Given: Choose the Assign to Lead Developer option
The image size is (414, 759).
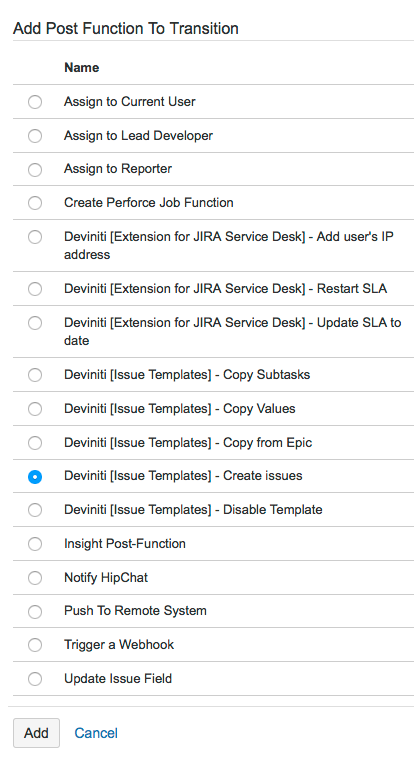Looking at the screenshot, I should (x=35, y=136).
